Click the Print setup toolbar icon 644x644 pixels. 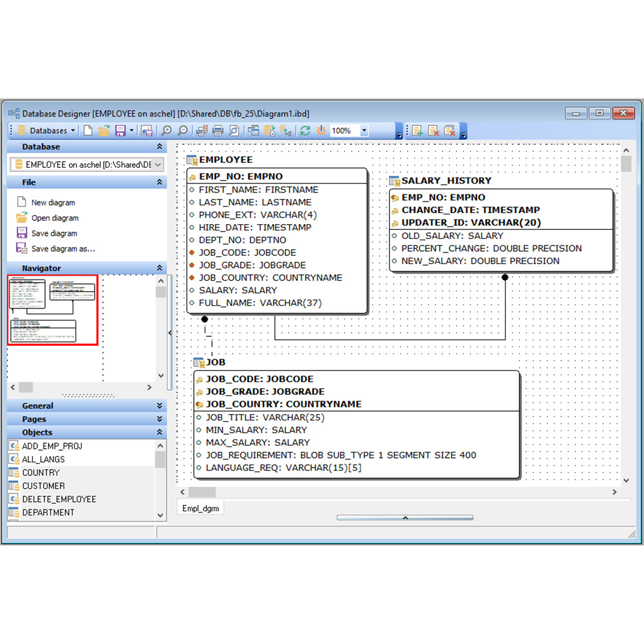coord(202,131)
